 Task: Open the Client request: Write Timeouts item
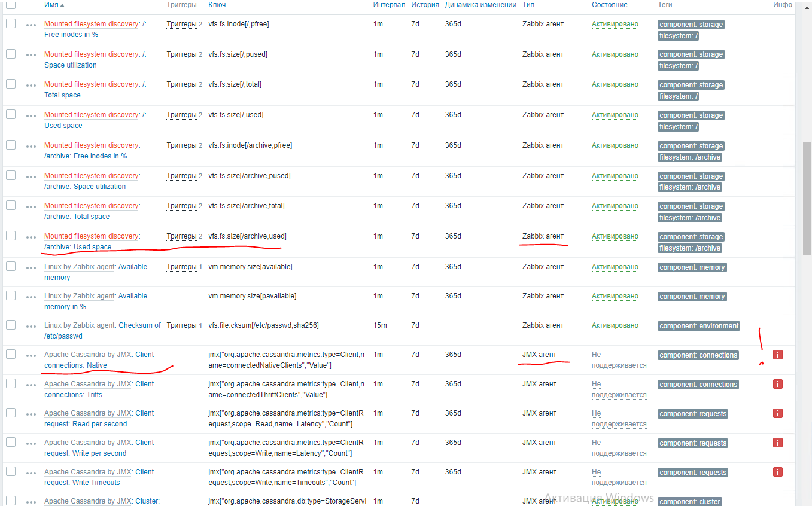click(x=99, y=477)
